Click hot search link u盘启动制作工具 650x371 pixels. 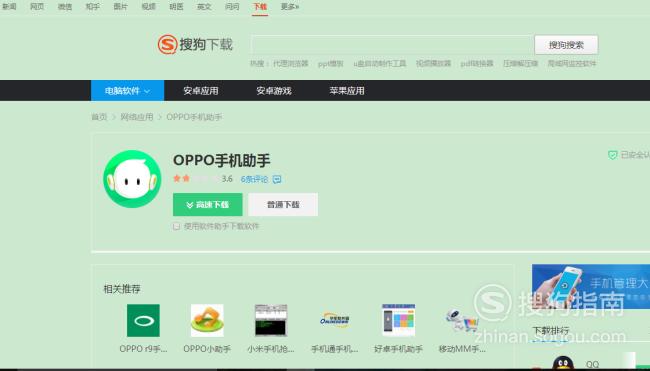click(380, 63)
